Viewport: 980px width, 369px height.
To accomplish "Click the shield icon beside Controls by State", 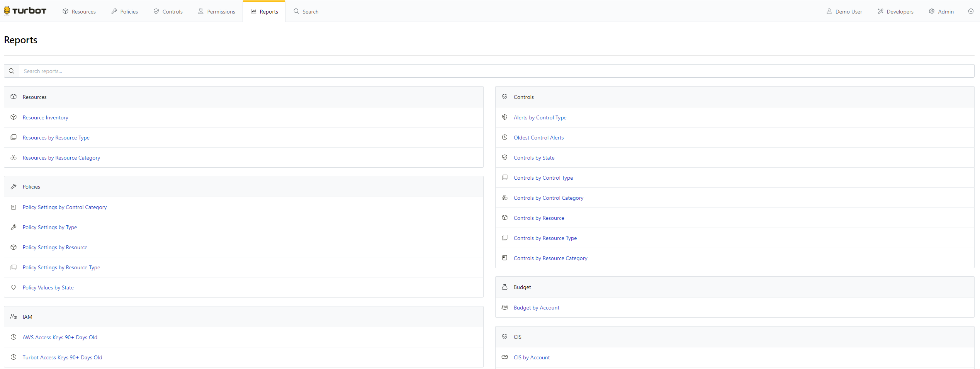I will (504, 158).
